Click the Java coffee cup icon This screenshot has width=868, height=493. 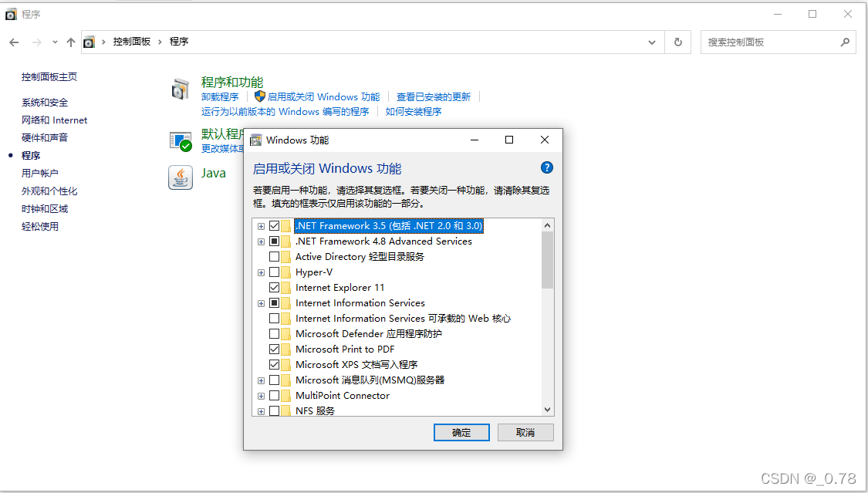pos(181,177)
